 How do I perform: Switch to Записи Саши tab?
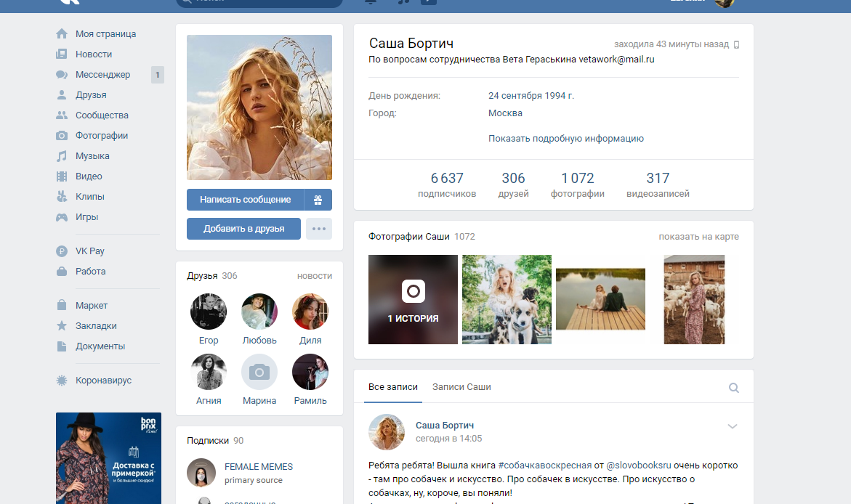[x=461, y=387]
